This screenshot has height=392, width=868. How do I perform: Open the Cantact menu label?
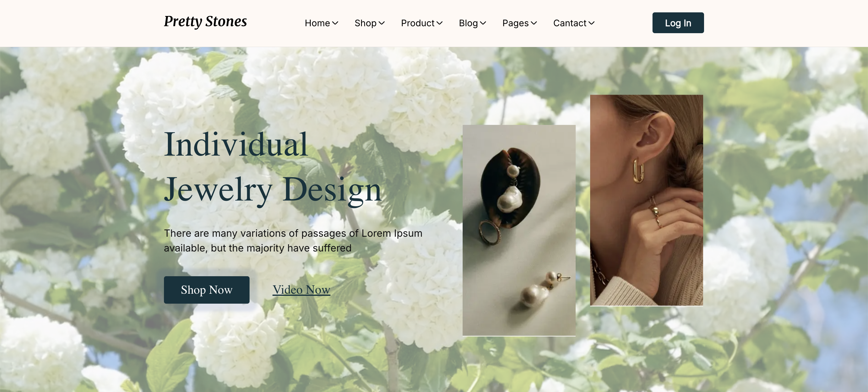click(570, 23)
